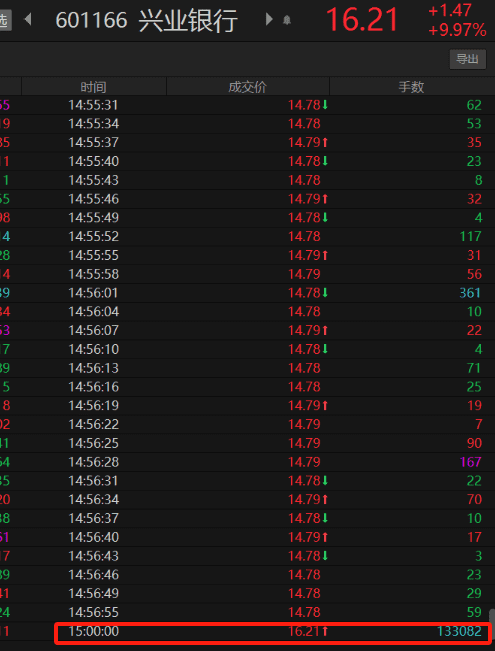The image size is (495, 651).
Task: Click the 133082 volume in last row
Action: click(459, 631)
